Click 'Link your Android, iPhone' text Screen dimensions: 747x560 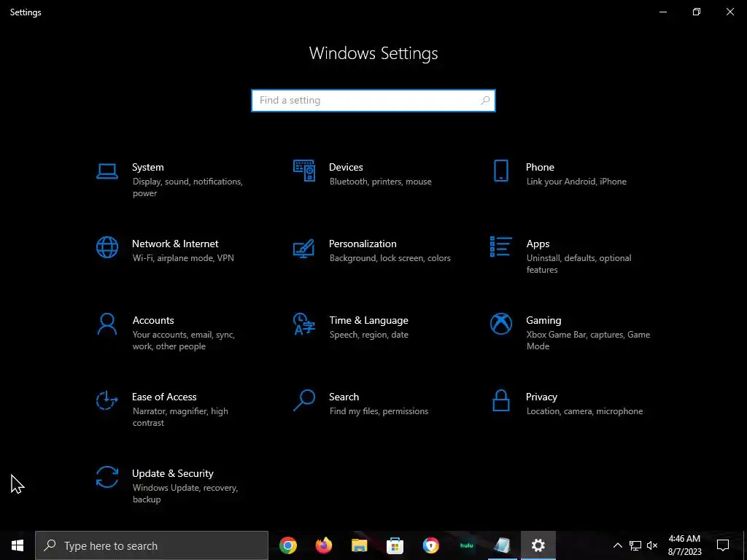(576, 182)
